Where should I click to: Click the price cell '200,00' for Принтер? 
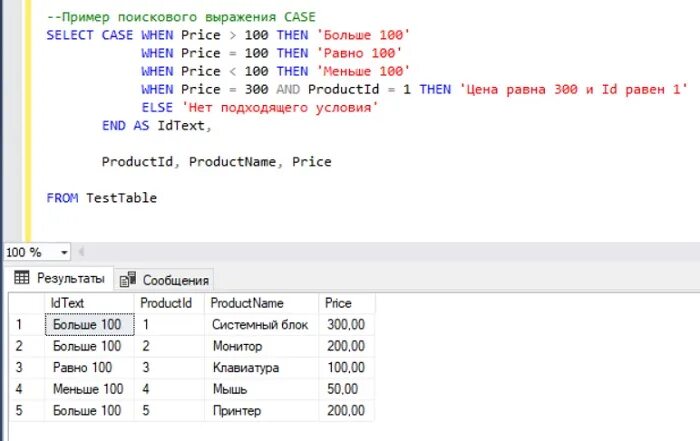347,410
